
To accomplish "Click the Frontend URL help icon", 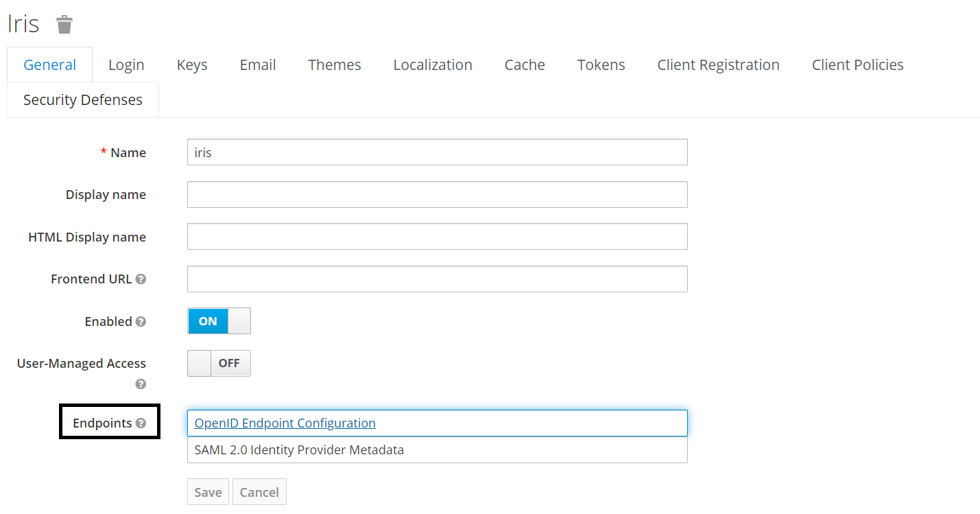I will (141, 279).
